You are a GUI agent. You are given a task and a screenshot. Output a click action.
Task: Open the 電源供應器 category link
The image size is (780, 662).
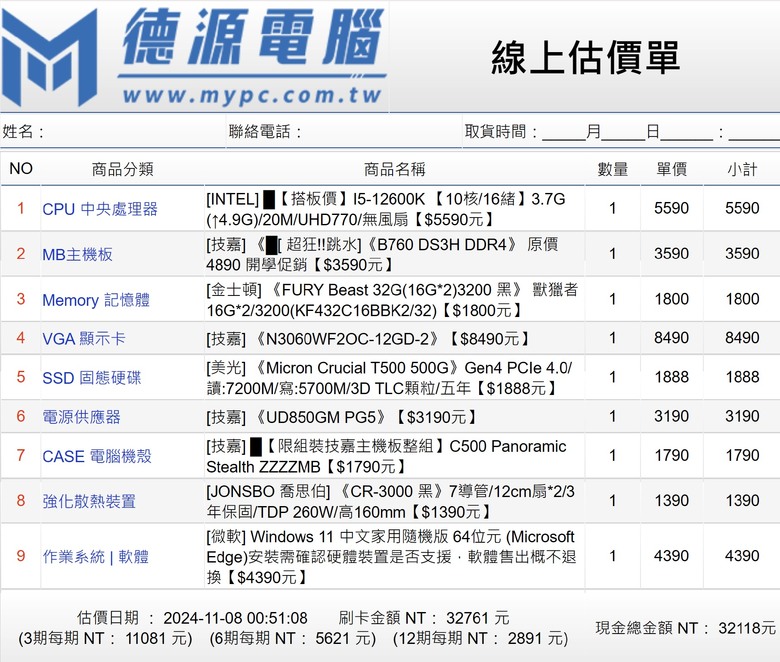point(82,417)
